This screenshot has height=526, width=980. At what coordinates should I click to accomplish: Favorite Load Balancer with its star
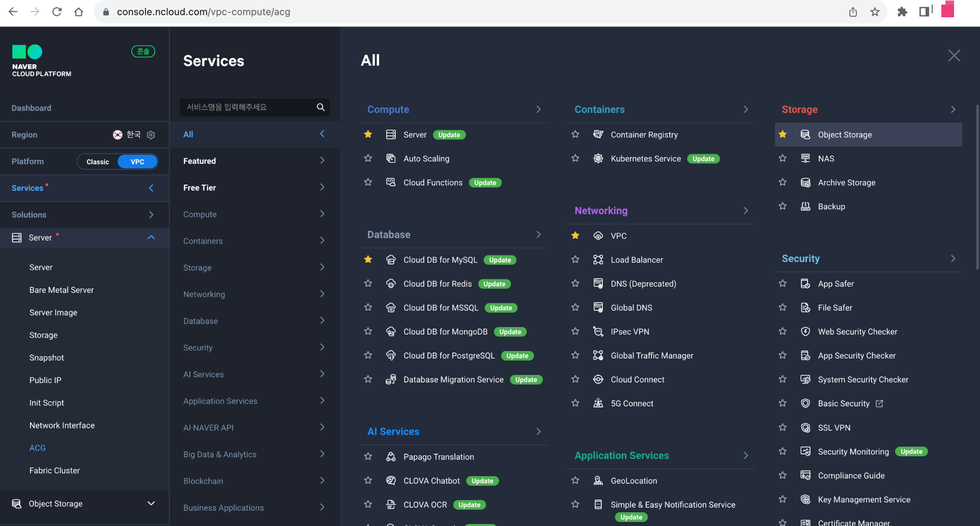tap(575, 259)
